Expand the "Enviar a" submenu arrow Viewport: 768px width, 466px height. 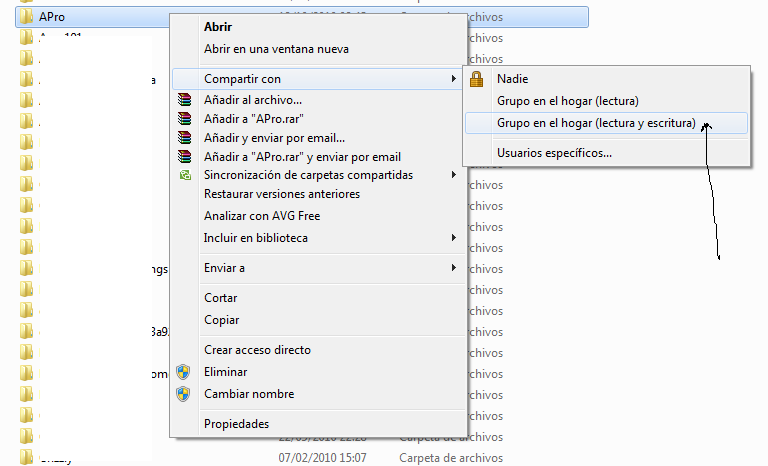pyautogui.click(x=453, y=268)
